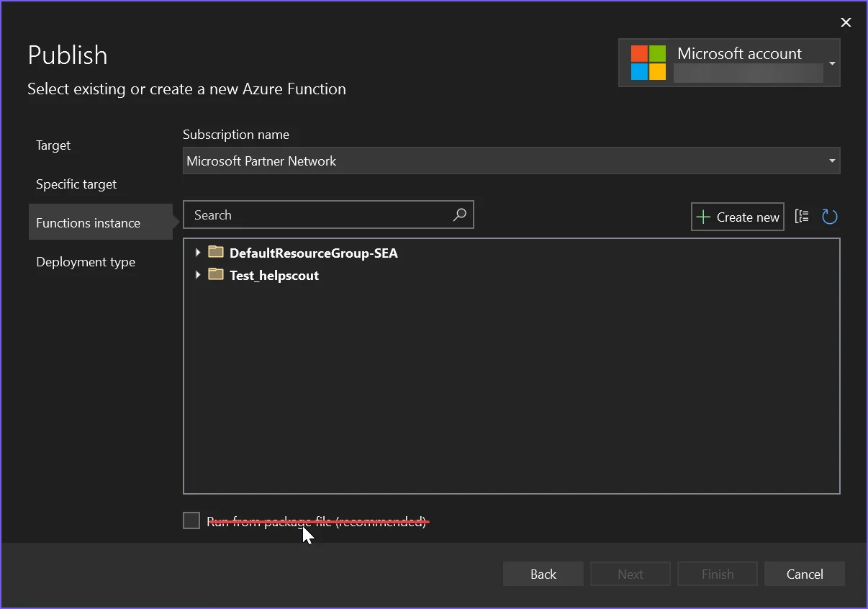This screenshot has width=868, height=609.
Task: Cancel the publish wizard
Action: click(804, 574)
